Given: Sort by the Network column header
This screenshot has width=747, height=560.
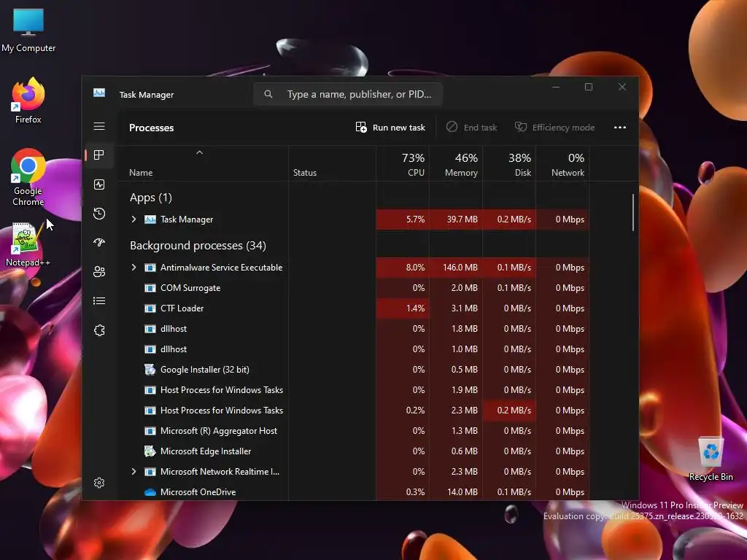Looking at the screenshot, I should pyautogui.click(x=563, y=164).
